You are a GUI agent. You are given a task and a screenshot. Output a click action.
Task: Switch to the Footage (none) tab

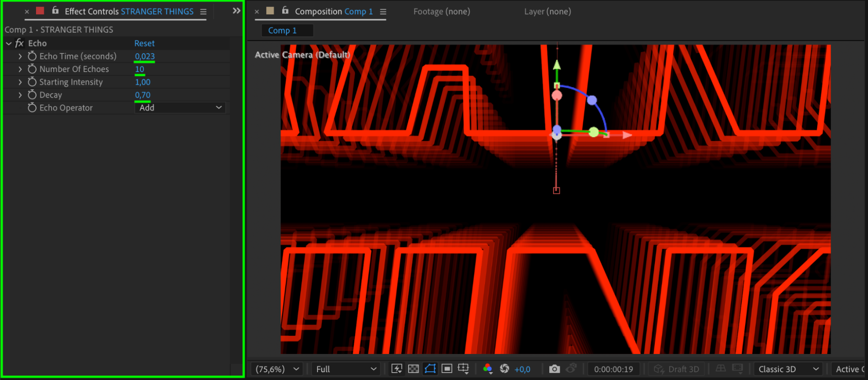click(442, 12)
